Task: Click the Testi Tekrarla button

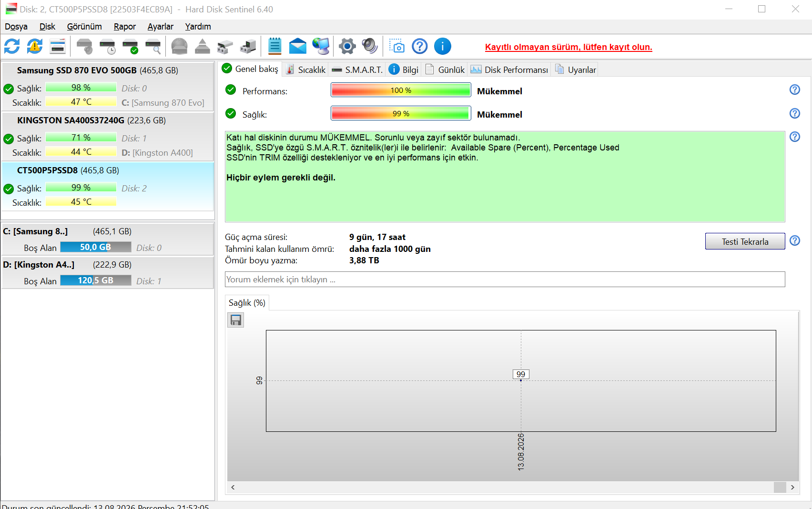Action: point(745,241)
